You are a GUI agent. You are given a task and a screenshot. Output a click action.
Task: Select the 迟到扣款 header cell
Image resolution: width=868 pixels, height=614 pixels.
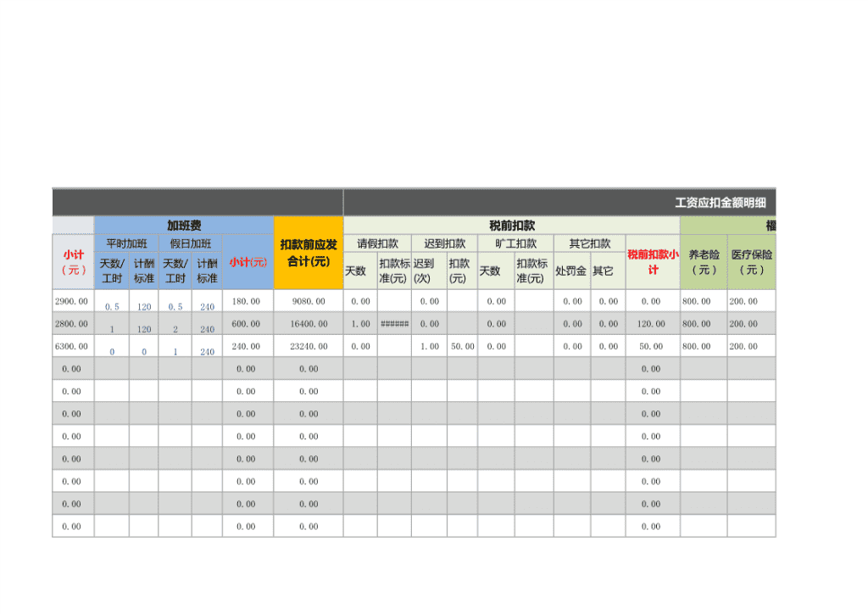click(444, 243)
